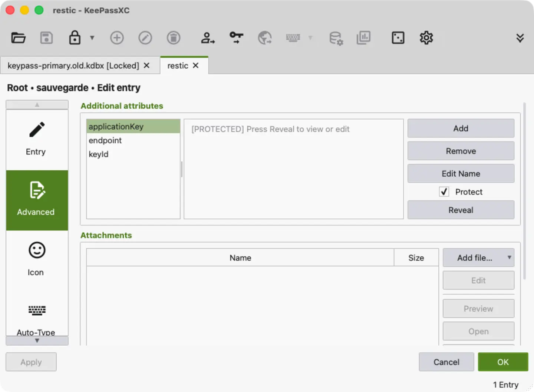Sort attachments by Size column header

pyautogui.click(x=416, y=258)
